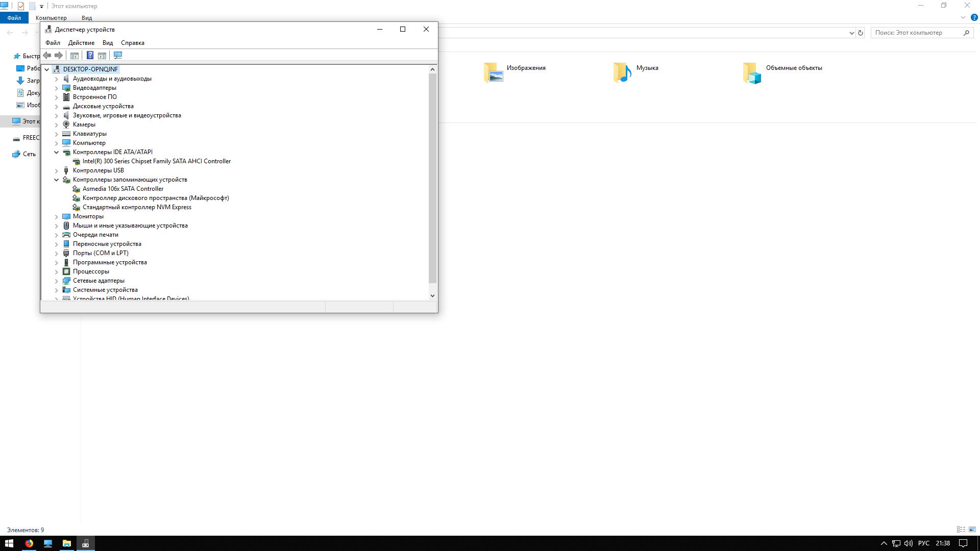Open the Музыка folder icon
The width and height of the screenshot is (980, 551).
(622, 72)
